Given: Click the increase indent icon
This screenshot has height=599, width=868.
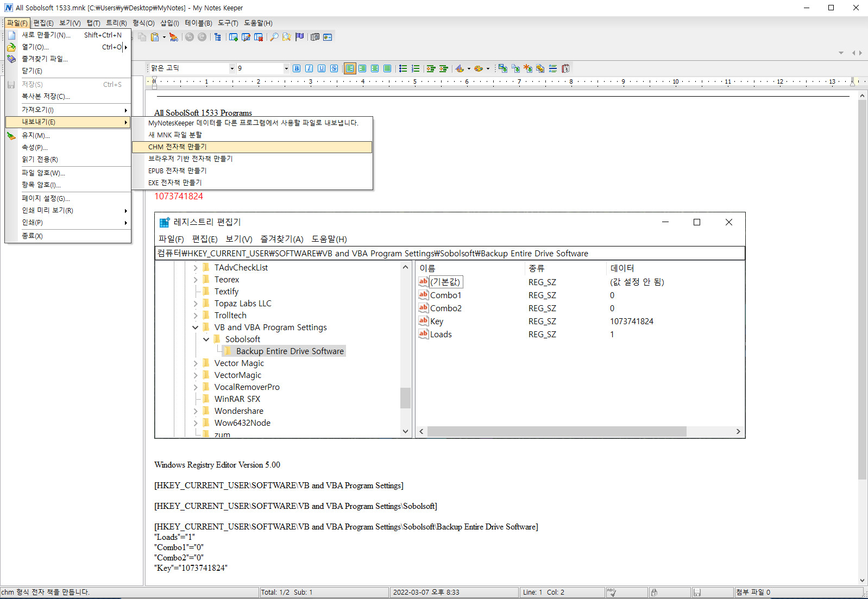Looking at the screenshot, I should point(431,68).
